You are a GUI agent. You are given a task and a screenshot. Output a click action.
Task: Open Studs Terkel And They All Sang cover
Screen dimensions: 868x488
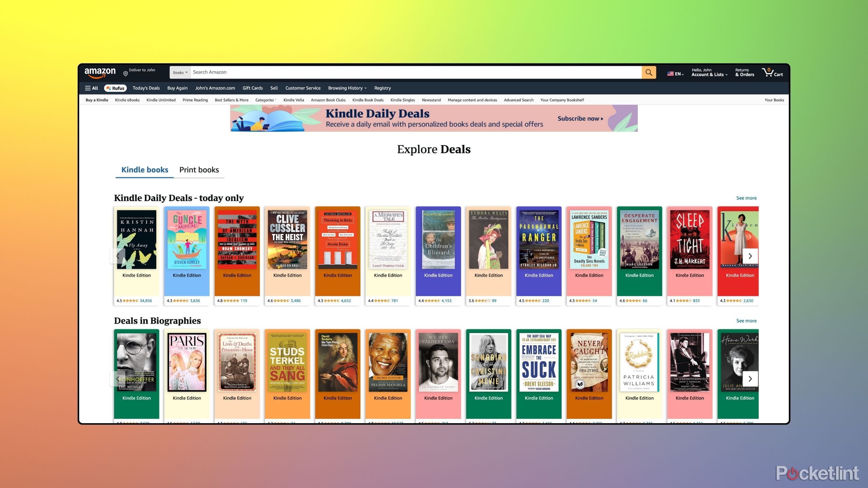pos(288,362)
